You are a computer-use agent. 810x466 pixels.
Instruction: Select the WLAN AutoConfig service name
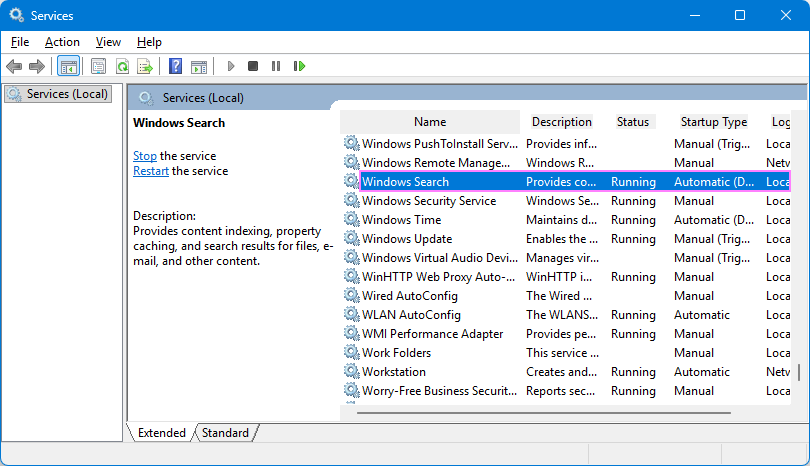411,315
